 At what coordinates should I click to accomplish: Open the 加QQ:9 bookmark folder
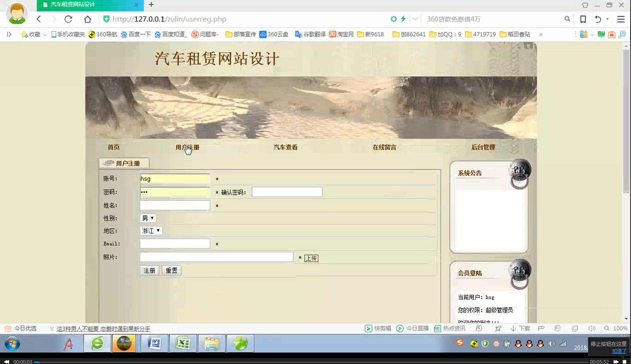point(445,34)
